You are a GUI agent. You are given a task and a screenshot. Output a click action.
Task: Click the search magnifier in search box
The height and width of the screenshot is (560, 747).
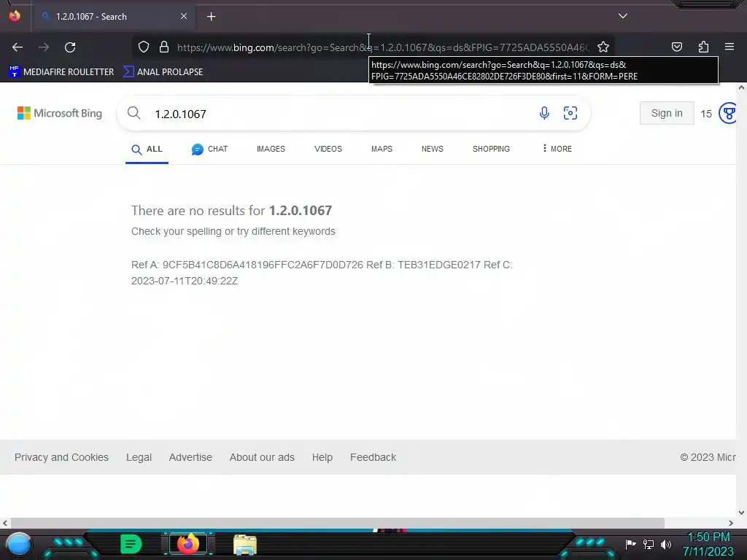[x=134, y=113]
